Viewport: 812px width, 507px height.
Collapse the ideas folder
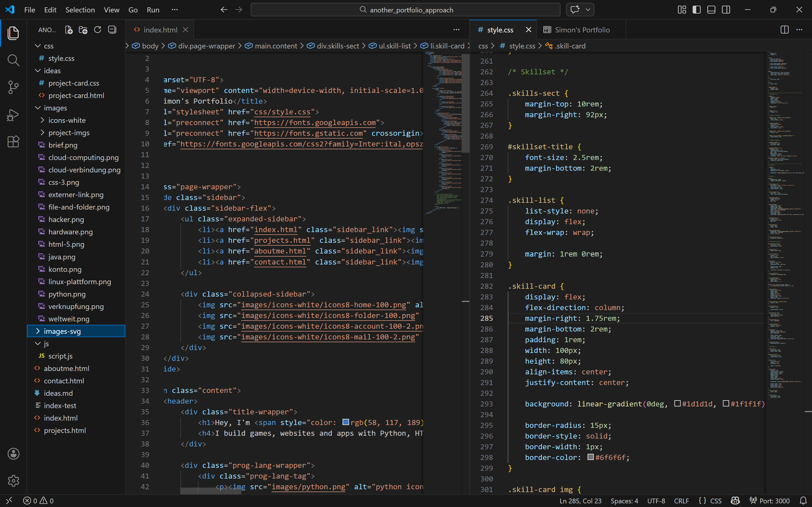(x=52, y=71)
